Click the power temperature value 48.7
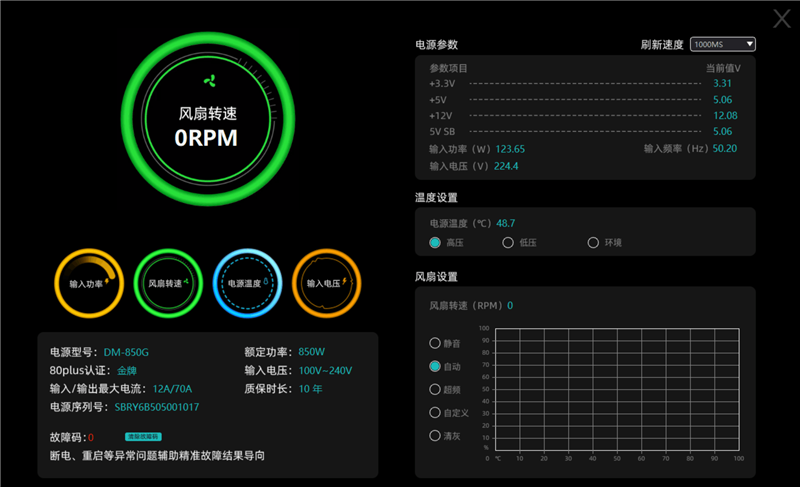This screenshot has width=800, height=487. click(506, 223)
